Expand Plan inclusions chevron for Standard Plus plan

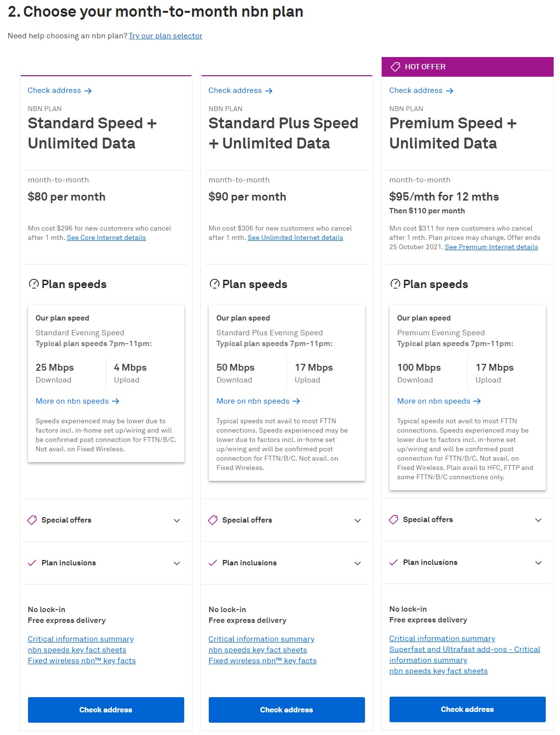358,563
